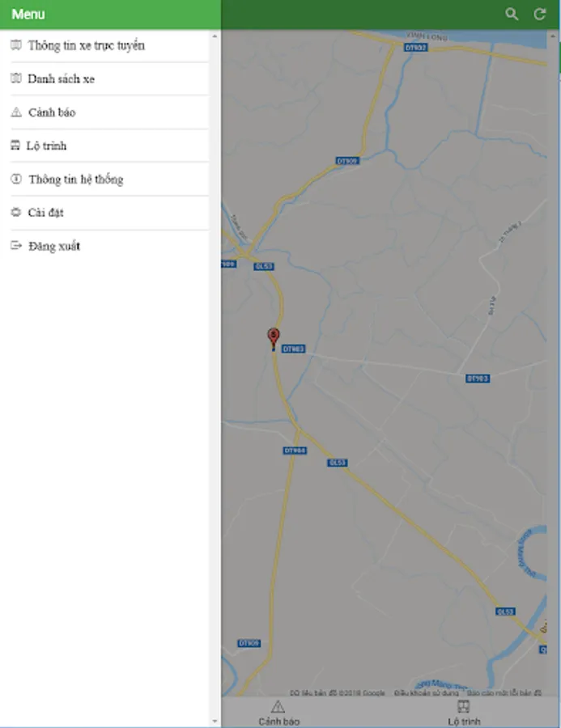This screenshot has height=728, width=561.
Task: Click the Lộ trình route icon in the menu
Action: tap(15, 146)
